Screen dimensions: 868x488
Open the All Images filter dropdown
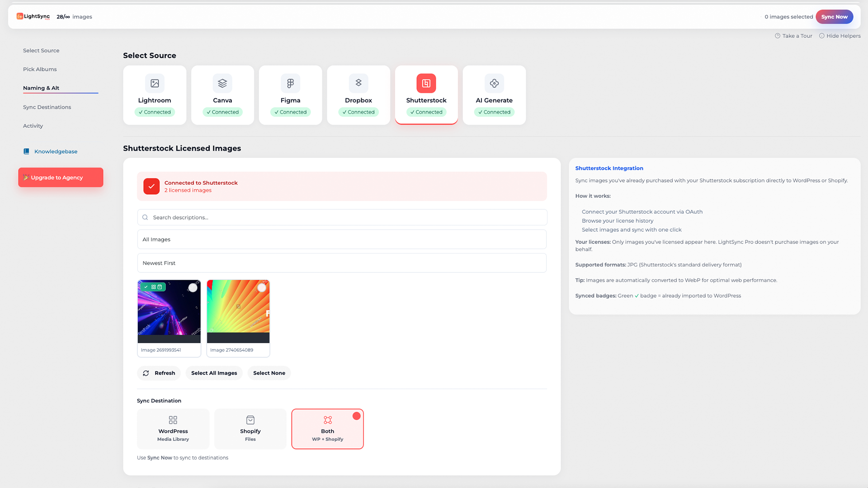342,239
